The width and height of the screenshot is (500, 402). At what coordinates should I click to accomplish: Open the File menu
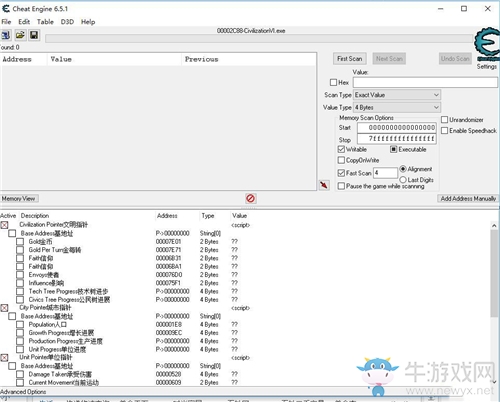[x=6, y=22]
